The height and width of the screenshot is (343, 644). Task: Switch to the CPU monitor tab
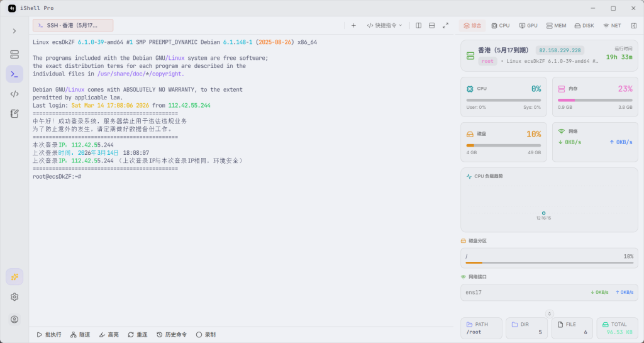[x=500, y=26]
